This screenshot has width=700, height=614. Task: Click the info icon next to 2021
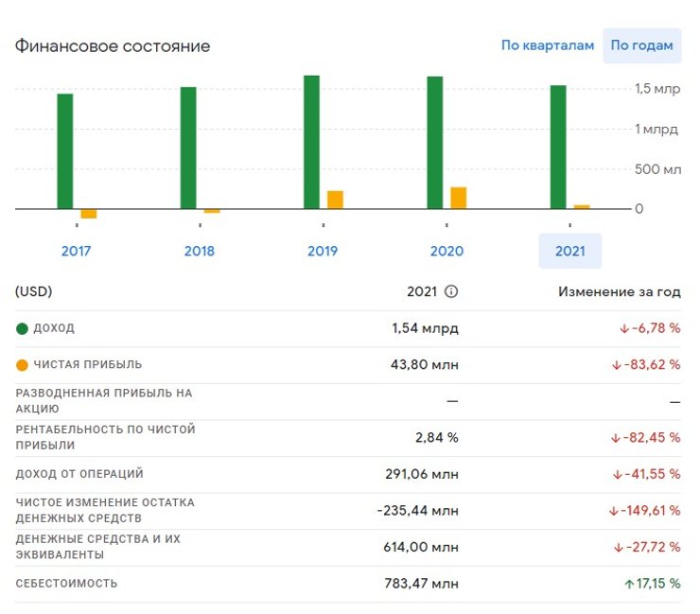[x=451, y=291]
